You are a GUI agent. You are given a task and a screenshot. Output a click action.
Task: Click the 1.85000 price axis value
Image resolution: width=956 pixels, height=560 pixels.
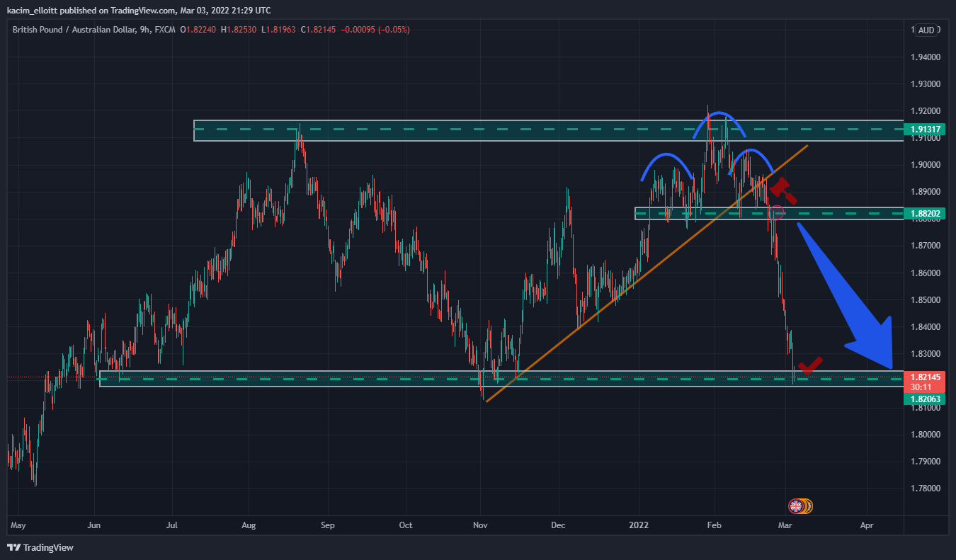[925, 299]
